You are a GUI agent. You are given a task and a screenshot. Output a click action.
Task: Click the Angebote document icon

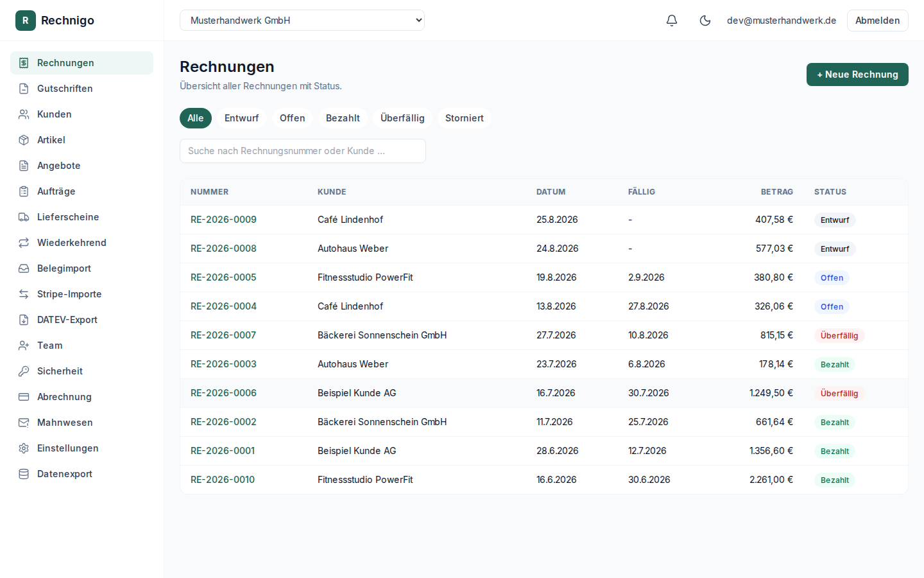coord(24,166)
